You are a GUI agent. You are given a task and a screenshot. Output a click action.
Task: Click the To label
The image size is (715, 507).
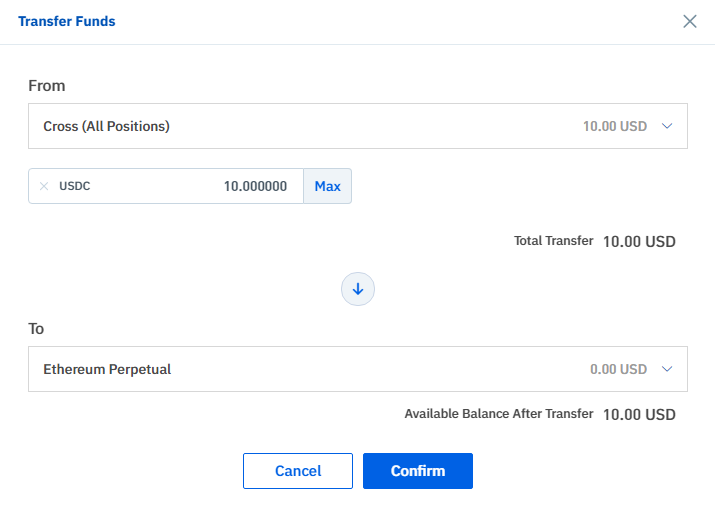36,329
